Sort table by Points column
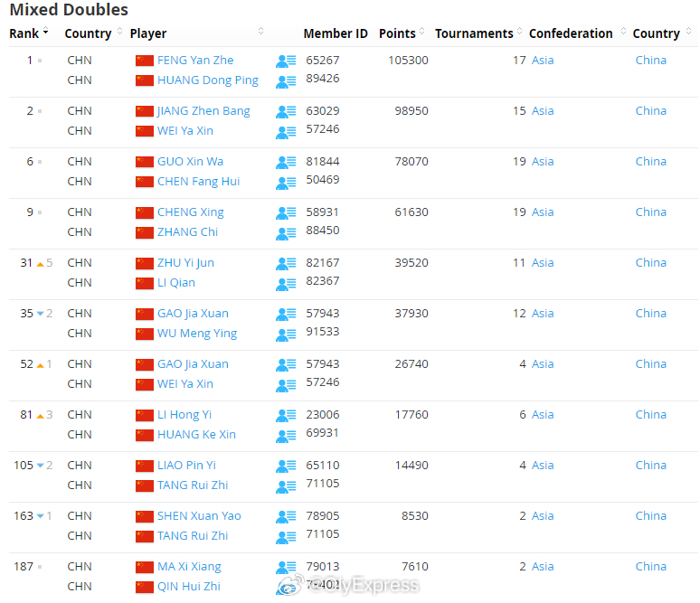 point(402,33)
